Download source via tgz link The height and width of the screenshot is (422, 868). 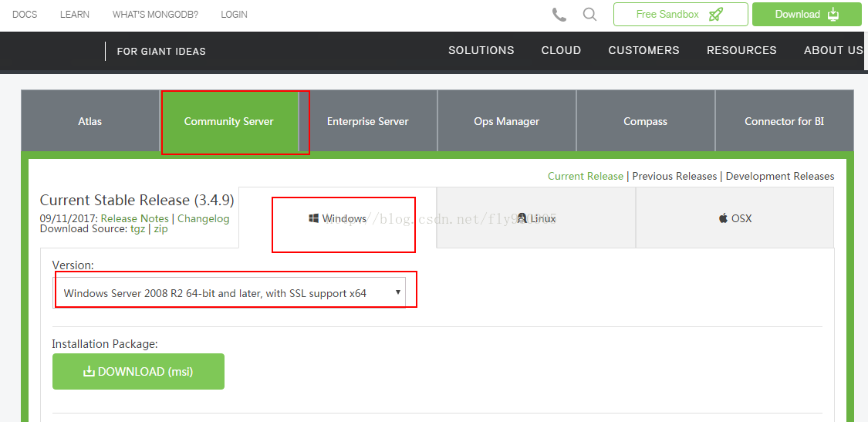point(137,228)
